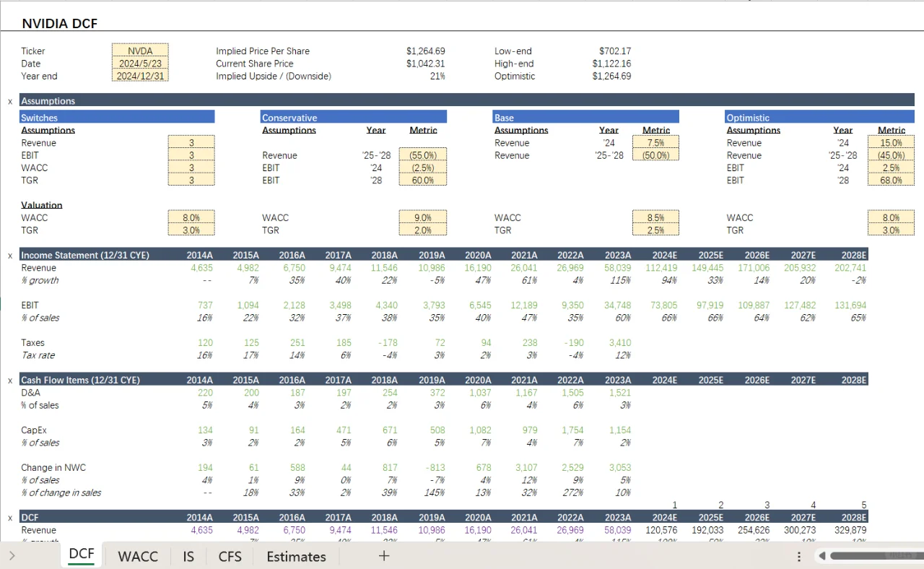Select the Low-end price $702.17

pyautogui.click(x=615, y=51)
